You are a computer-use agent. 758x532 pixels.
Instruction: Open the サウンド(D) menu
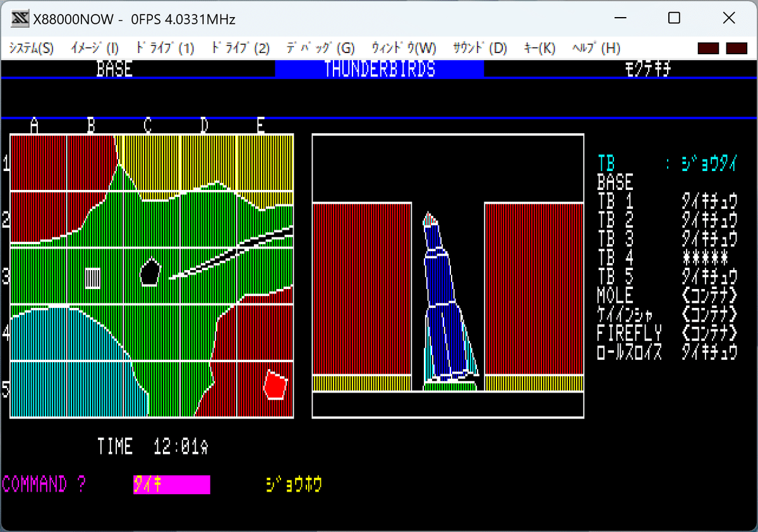click(x=480, y=48)
